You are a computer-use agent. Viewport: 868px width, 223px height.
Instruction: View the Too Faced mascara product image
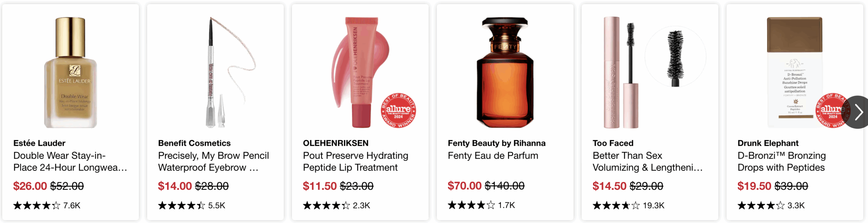[650, 73]
